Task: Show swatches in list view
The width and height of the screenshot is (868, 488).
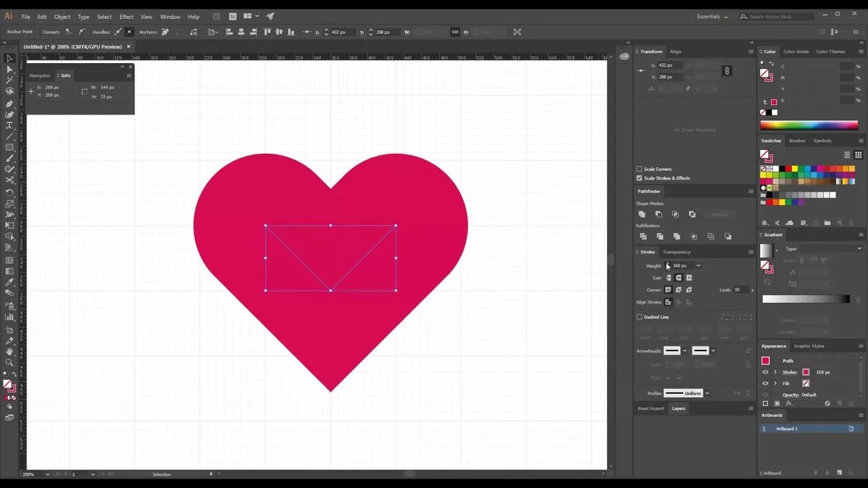Action: (x=847, y=155)
